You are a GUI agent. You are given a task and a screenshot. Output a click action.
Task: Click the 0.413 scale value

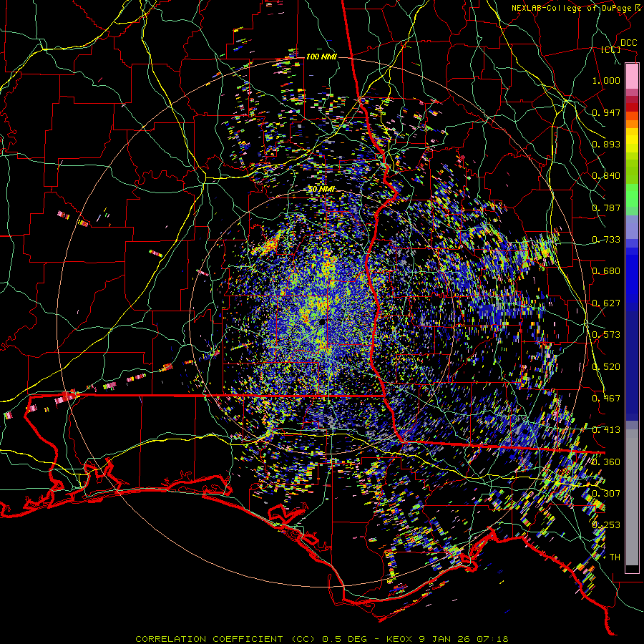(x=606, y=430)
